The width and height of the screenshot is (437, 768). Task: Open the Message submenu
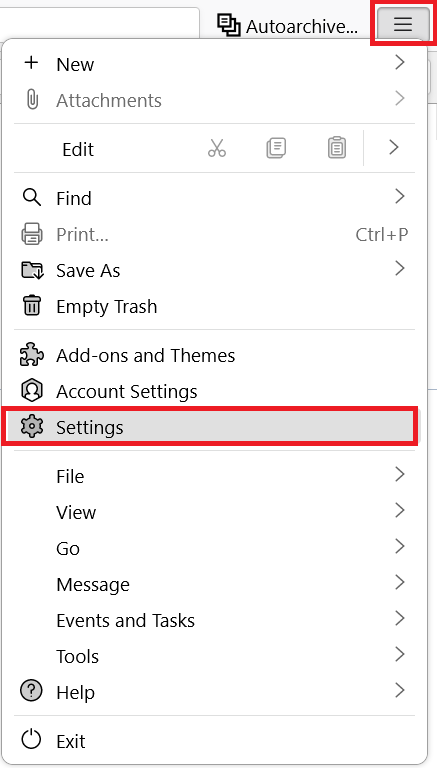[x=215, y=584]
